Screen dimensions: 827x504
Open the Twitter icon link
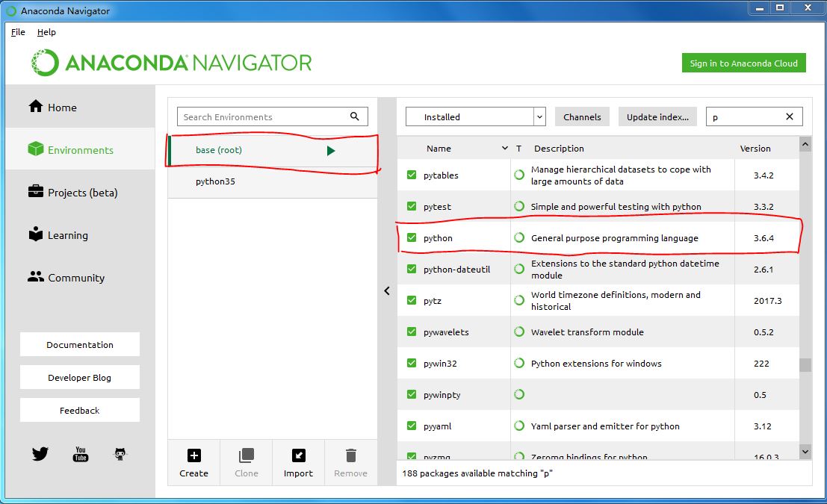(40, 454)
